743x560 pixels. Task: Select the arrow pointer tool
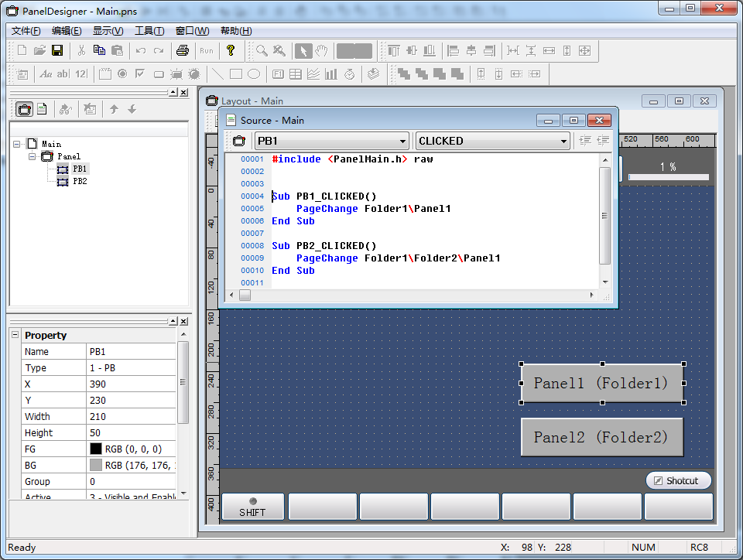click(x=304, y=51)
